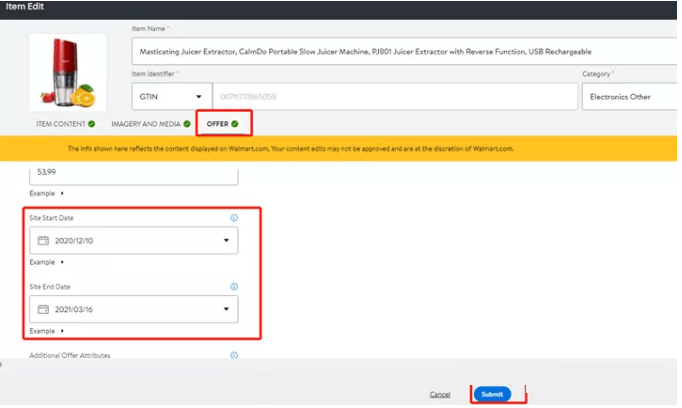
Task: Switch to the IMAGERY AND MEDIA tab
Action: pos(150,124)
